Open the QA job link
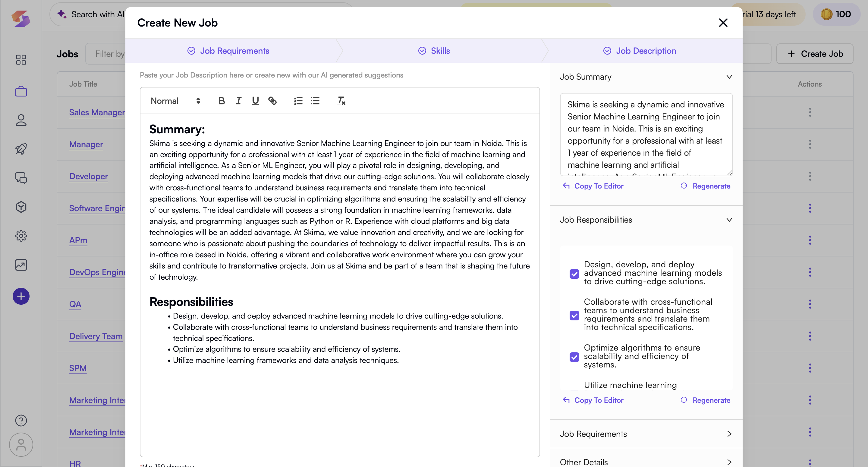 pyautogui.click(x=75, y=304)
